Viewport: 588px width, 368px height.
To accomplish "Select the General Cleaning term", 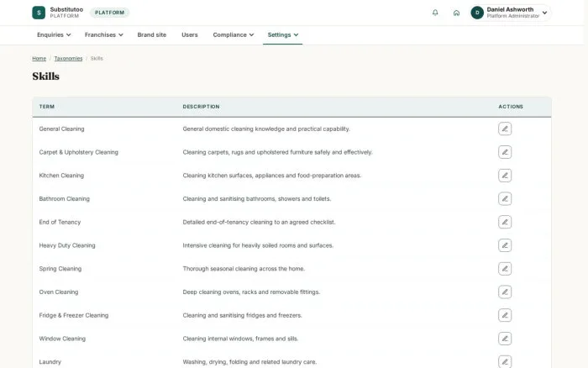I will point(61,129).
